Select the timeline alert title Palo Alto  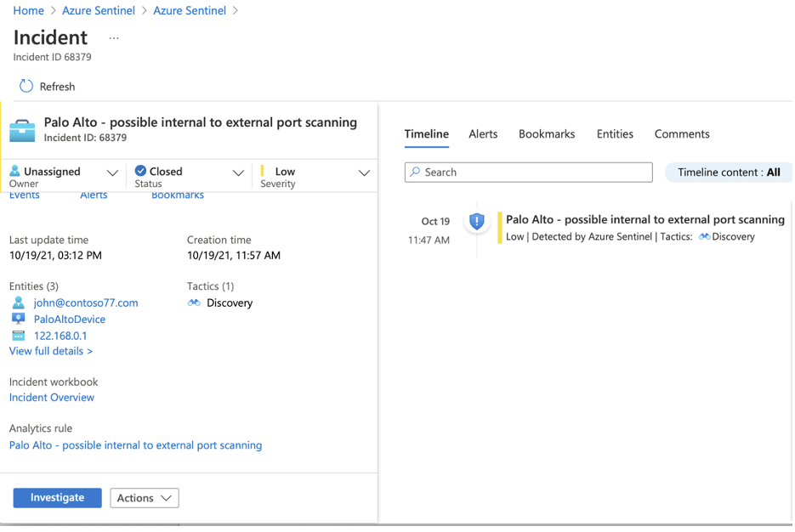[645, 219]
